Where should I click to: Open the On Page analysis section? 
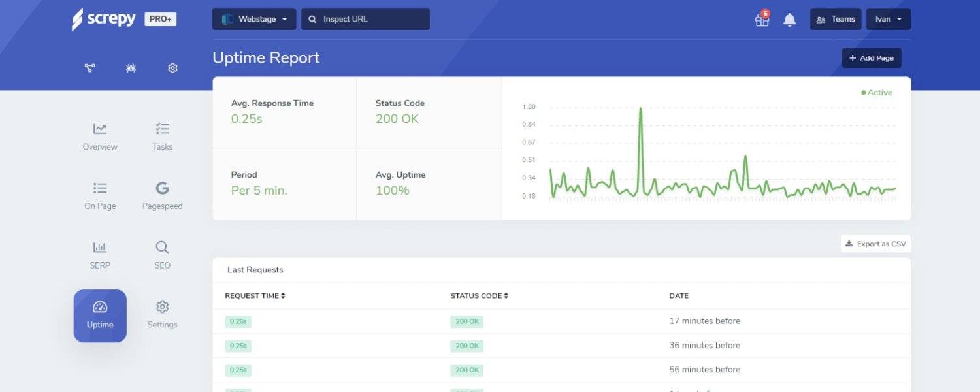pyautogui.click(x=99, y=194)
